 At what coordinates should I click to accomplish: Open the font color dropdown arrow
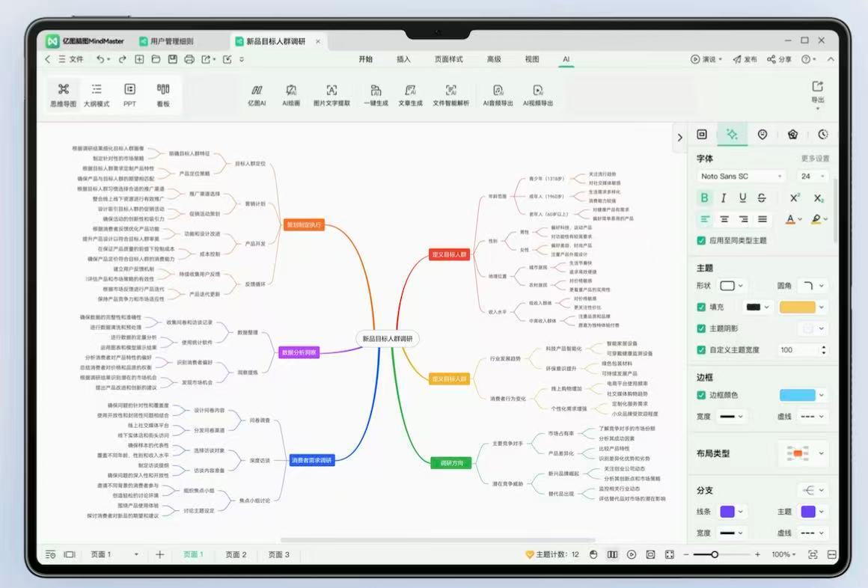click(801, 219)
